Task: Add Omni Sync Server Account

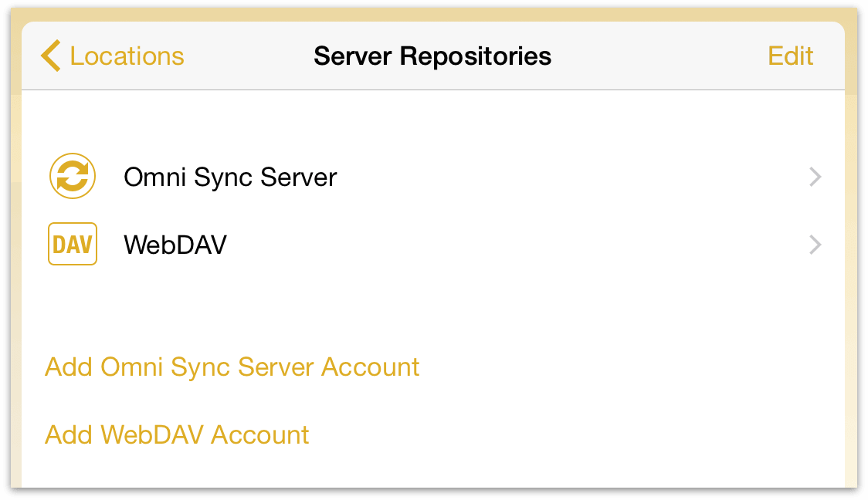Action: click(x=232, y=367)
